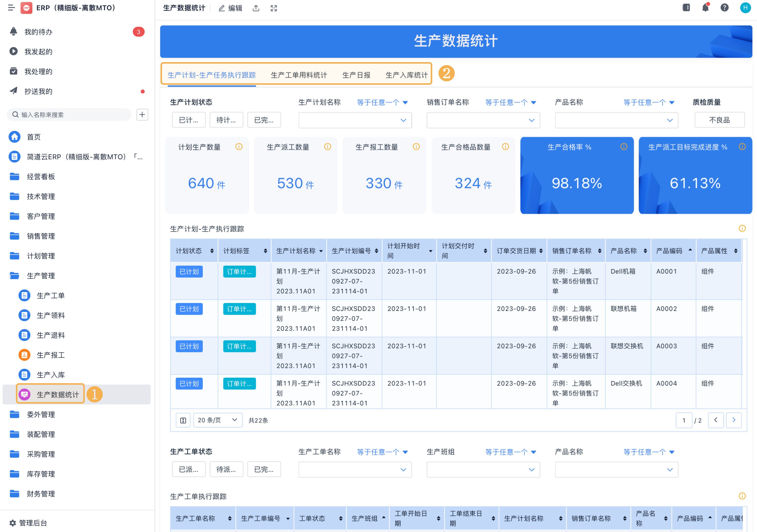
Task: Switch to 生产入库统计 tab
Action: point(406,75)
